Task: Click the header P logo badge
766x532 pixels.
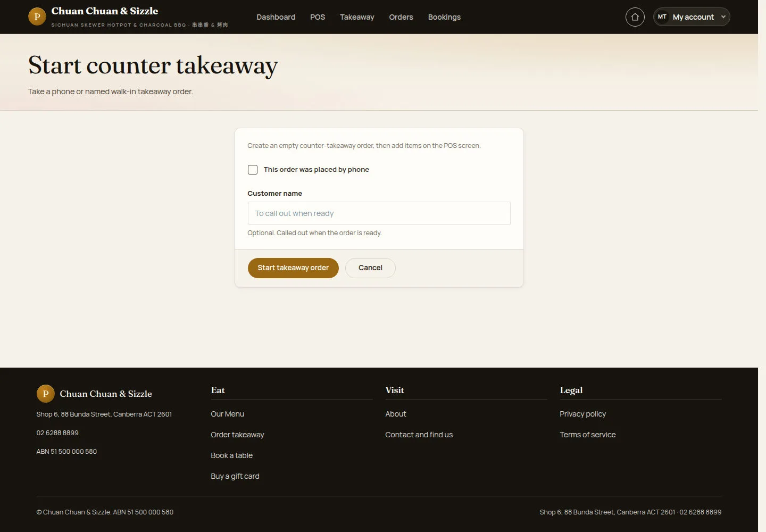Action: tap(37, 16)
